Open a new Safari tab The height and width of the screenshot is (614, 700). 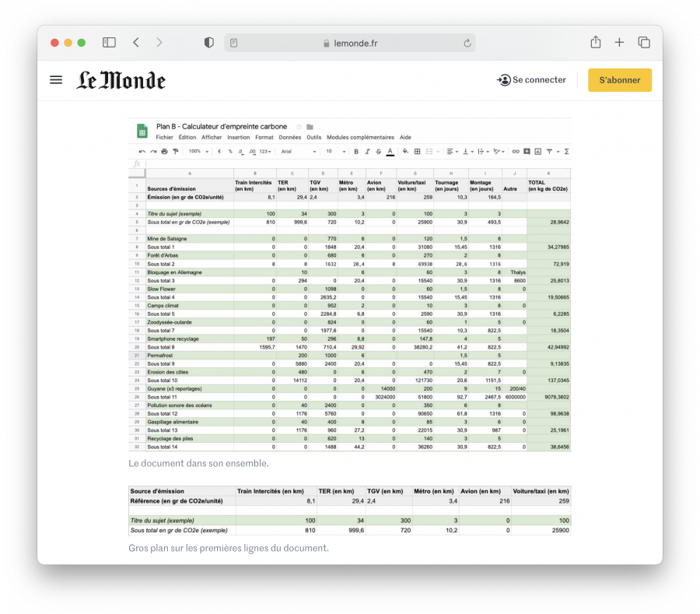tap(619, 43)
